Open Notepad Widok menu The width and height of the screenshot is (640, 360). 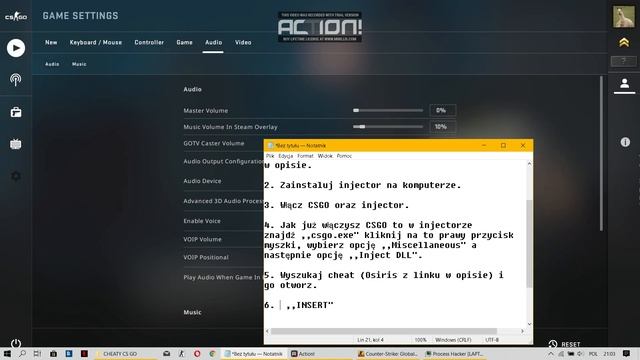[325, 156]
